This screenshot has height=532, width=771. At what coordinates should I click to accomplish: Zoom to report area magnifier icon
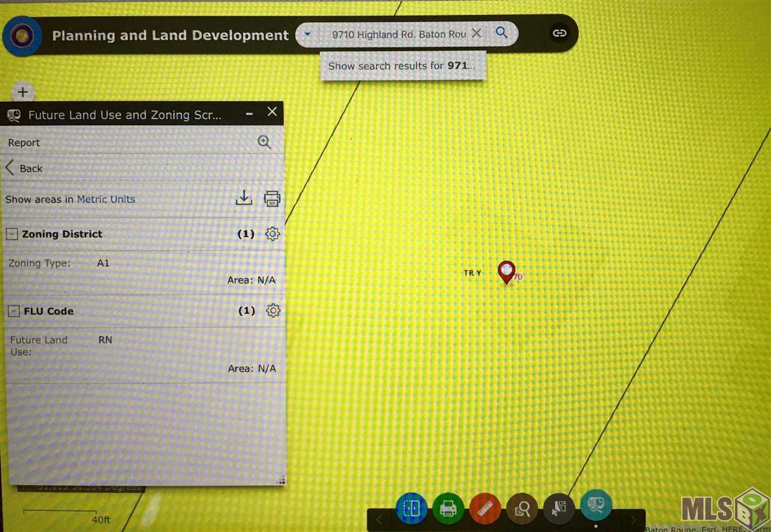264,142
